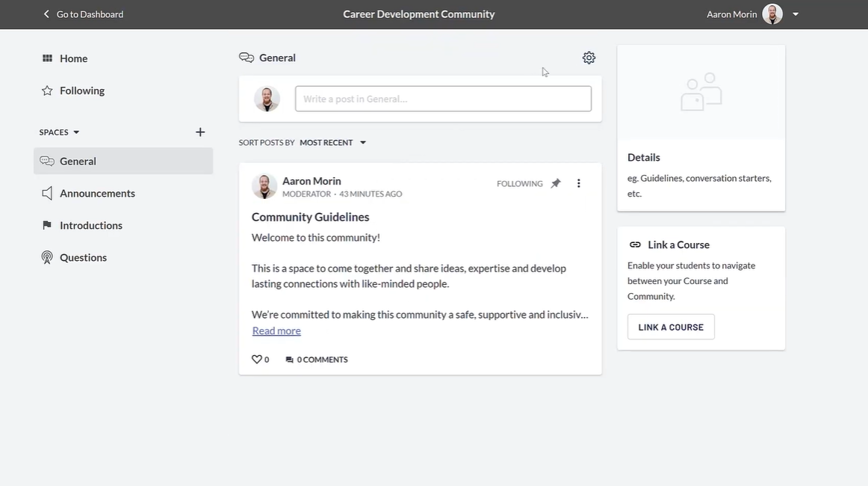Click the Write a post input field
868x486 pixels.
443,99
